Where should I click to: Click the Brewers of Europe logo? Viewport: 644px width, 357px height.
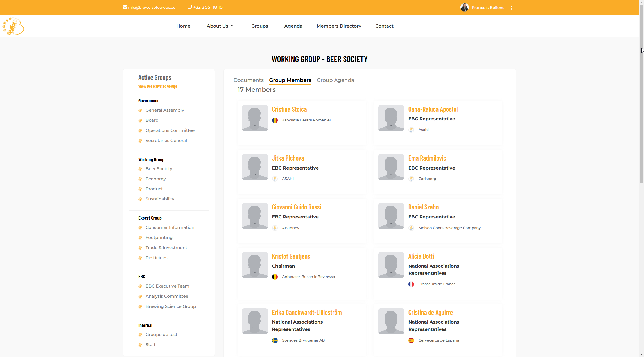coord(13,26)
